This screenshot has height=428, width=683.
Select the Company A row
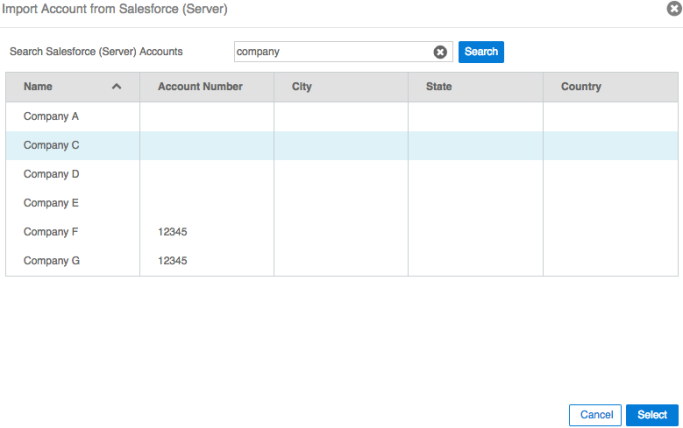pyautogui.click(x=342, y=116)
